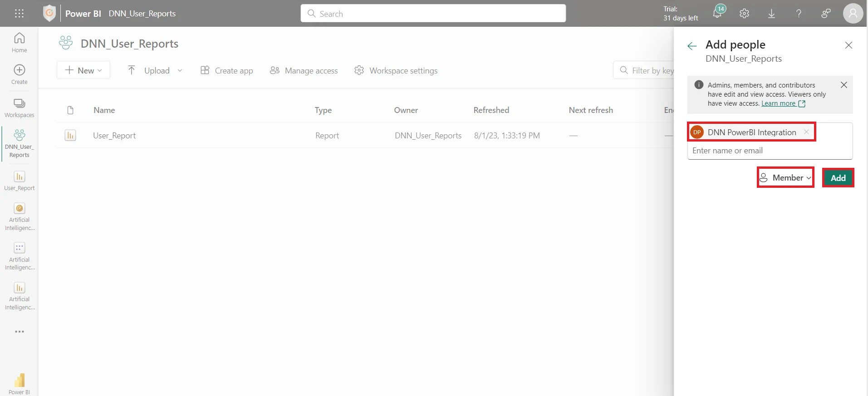Click the Report type cell

(327, 135)
